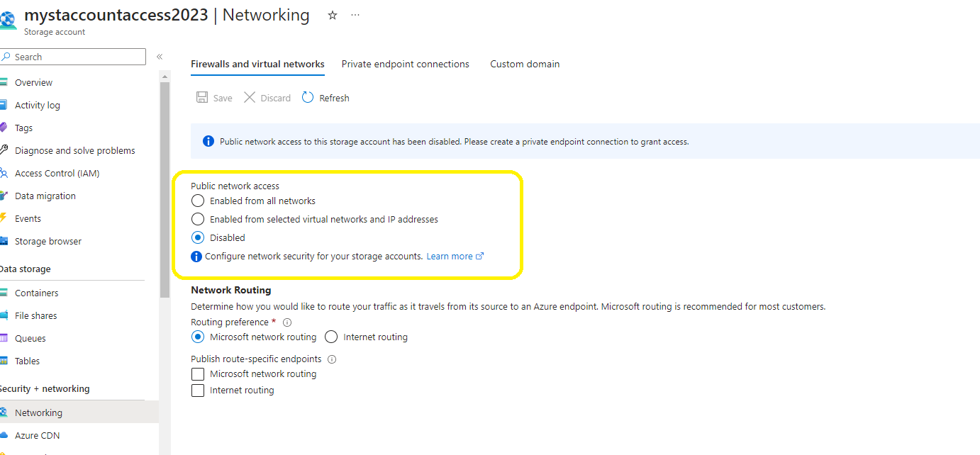This screenshot has width=980, height=455.
Task: Open the Learn more link about network security
Action: point(450,256)
